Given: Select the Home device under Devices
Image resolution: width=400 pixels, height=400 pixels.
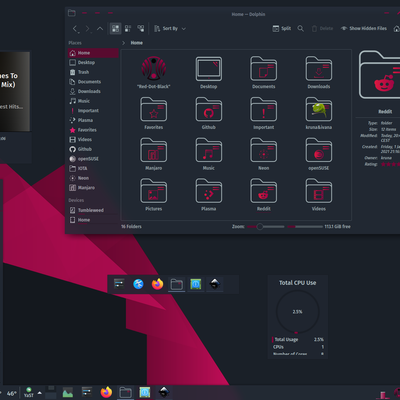Looking at the screenshot, I should click(x=93, y=220).
